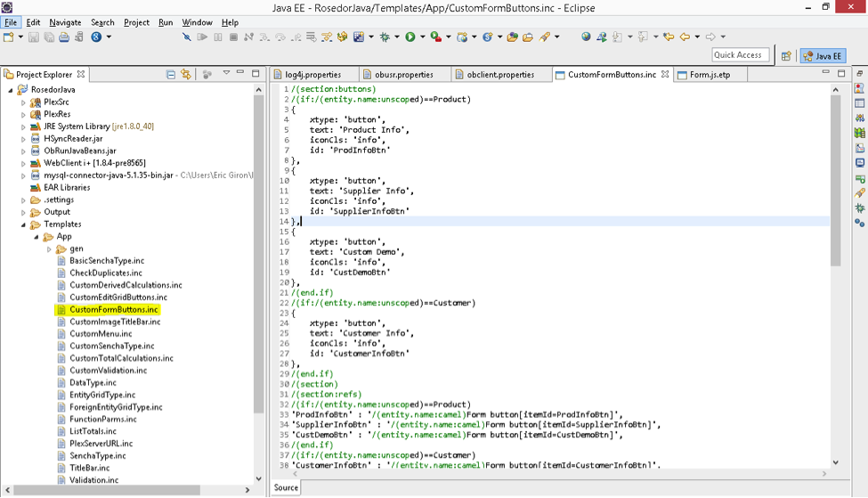Switch to the Form.js.etp editor tab
This screenshot has height=498, width=868.
(x=710, y=75)
